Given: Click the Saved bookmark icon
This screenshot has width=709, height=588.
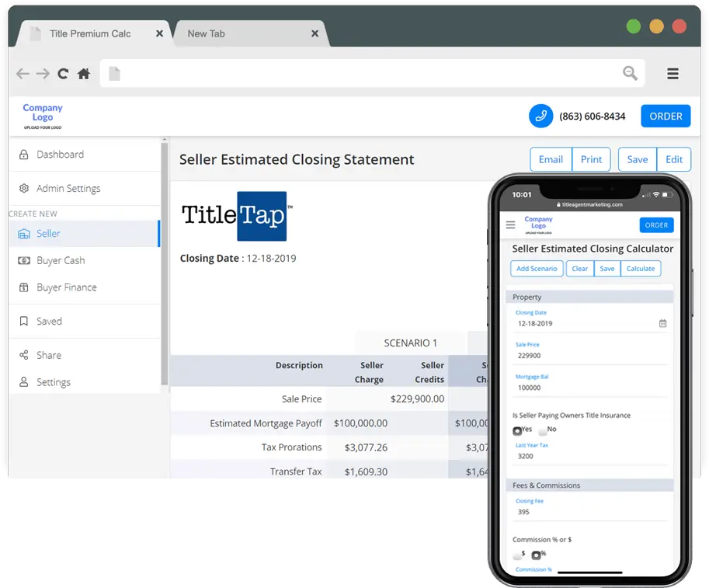Looking at the screenshot, I should coord(24,321).
